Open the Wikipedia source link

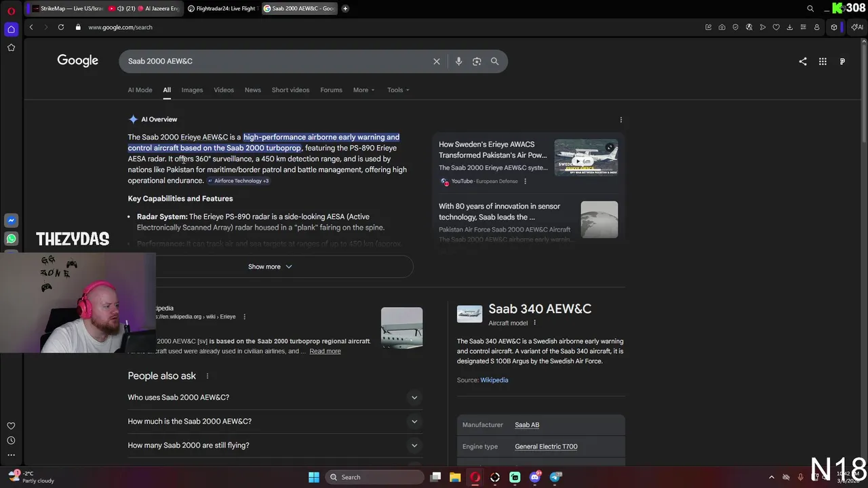coord(494,380)
